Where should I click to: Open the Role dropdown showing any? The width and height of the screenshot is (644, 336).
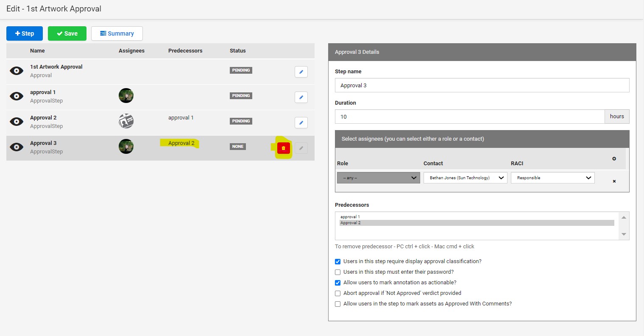(378, 178)
